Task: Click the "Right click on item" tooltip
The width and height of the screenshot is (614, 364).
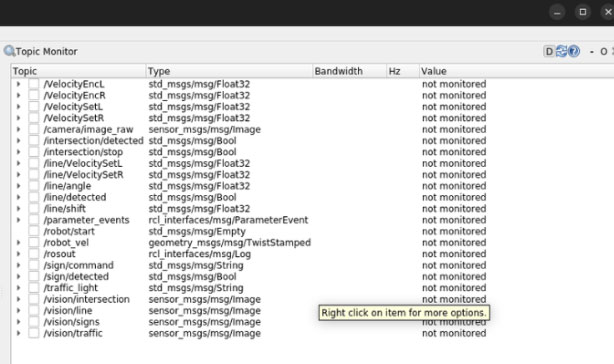Action: coord(404,313)
